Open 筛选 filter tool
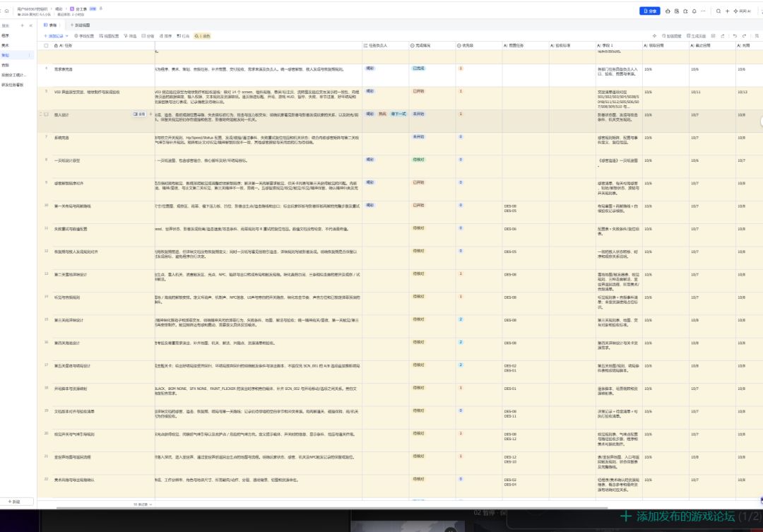 [x=131, y=36]
